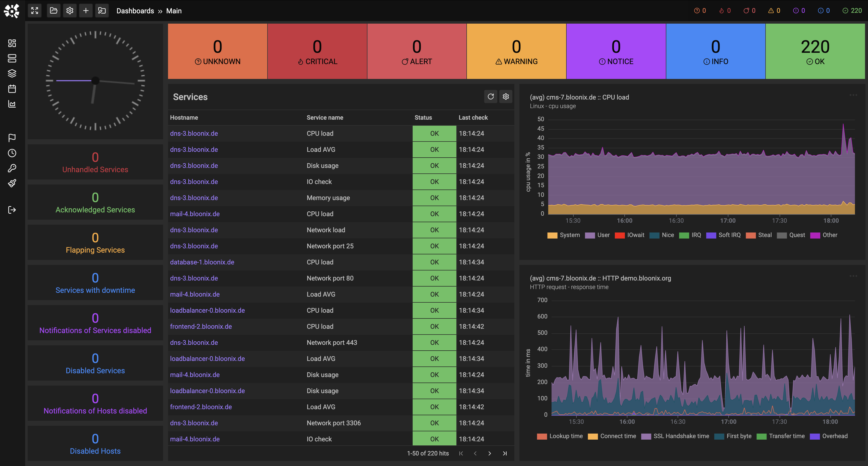The width and height of the screenshot is (868, 466).
Task: Open HTTP chart options menu dots
Action: [853, 276]
